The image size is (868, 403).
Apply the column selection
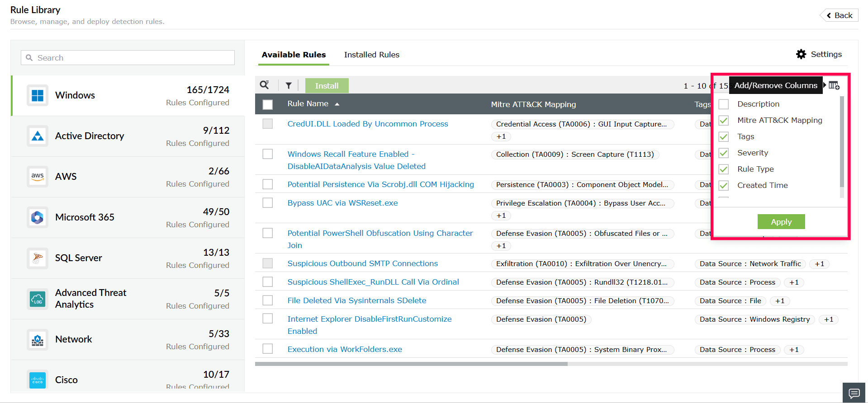(x=781, y=222)
